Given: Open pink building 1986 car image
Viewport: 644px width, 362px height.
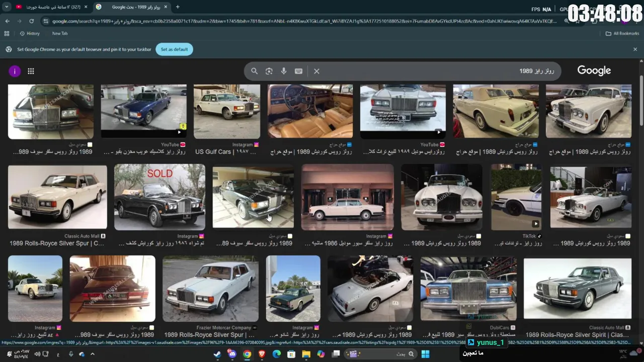Looking at the screenshot, I should coord(348,197).
